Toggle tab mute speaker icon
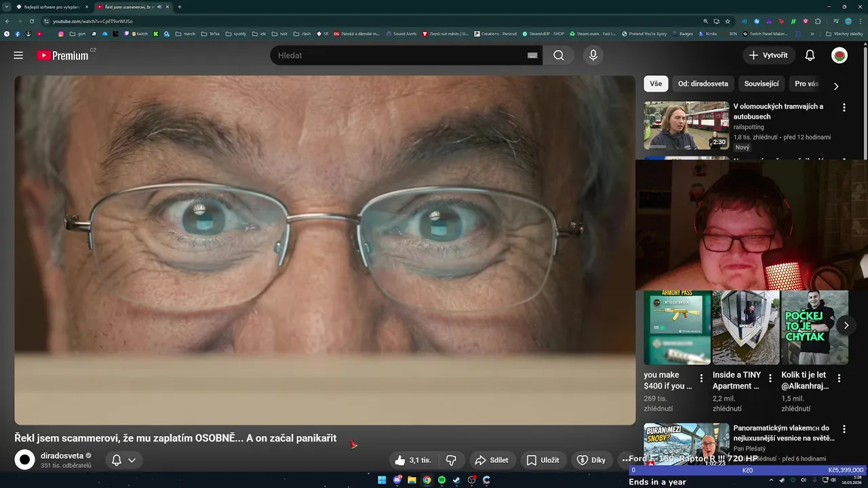Image resolution: width=868 pixels, height=488 pixels. (x=159, y=7)
